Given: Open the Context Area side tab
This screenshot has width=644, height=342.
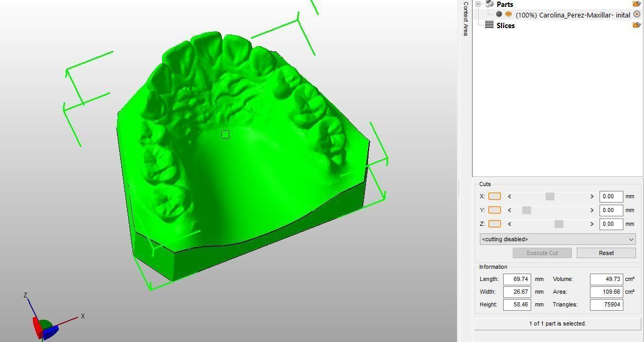Looking at the screenshot, I should pos(466,19).
